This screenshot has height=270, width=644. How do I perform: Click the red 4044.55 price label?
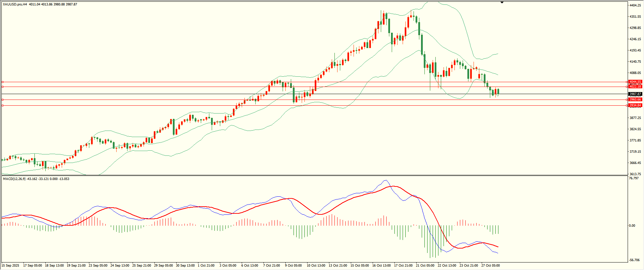pyautogui.click(x=635, y=82)
